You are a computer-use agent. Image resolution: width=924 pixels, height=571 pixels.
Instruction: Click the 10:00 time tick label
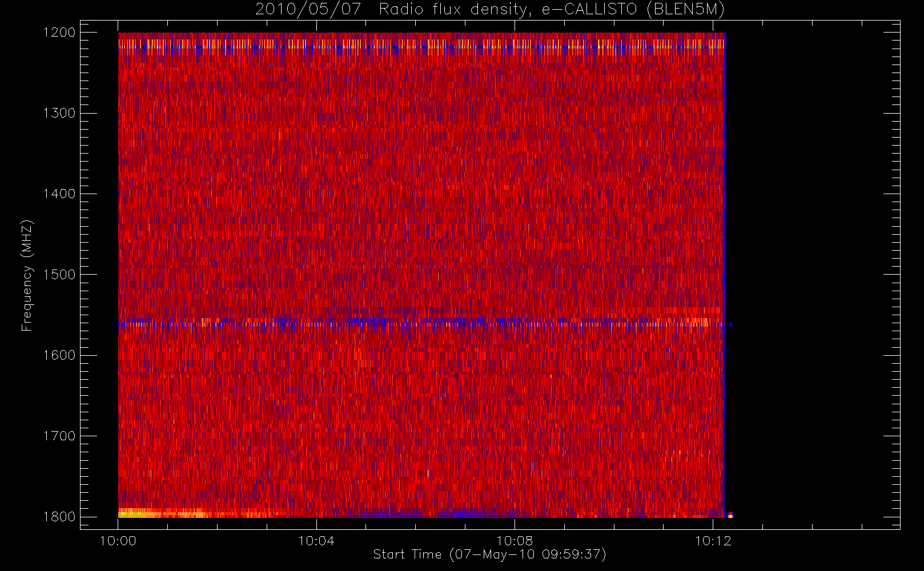click(118, 541)
